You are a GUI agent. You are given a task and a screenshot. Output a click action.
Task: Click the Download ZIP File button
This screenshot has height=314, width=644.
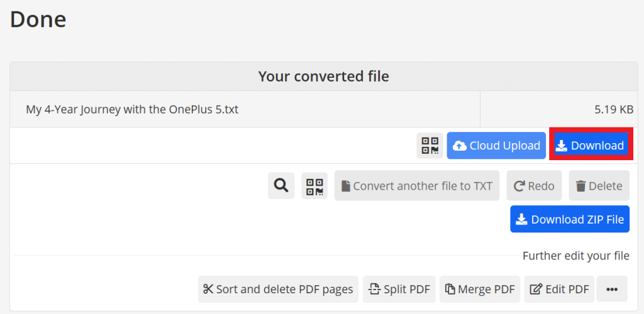tap(570, 219)
